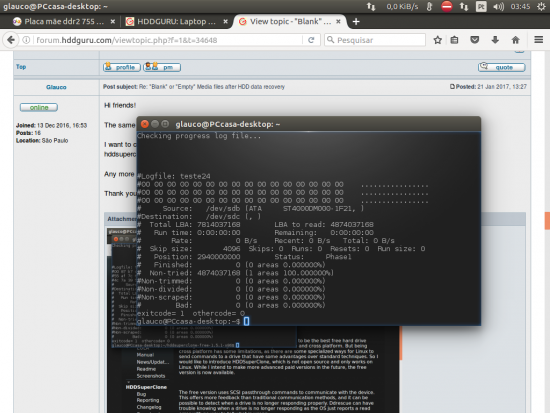Click the profile button under the post

[x=122, y=67]
